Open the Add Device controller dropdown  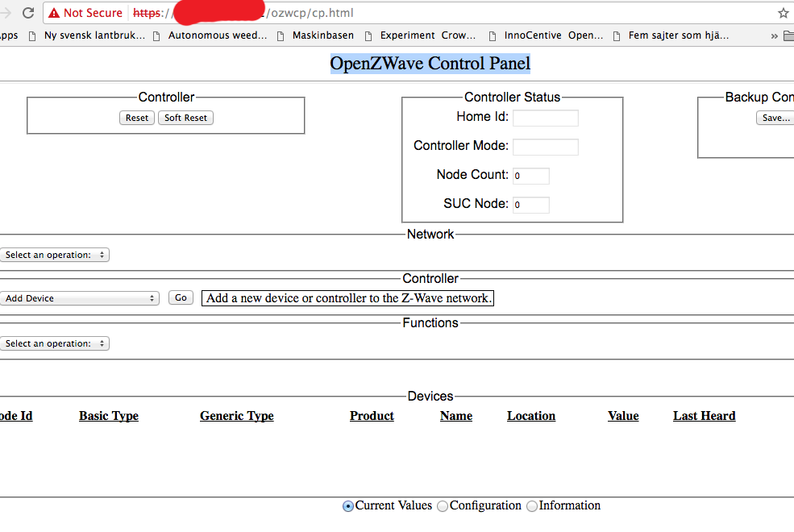80,298
